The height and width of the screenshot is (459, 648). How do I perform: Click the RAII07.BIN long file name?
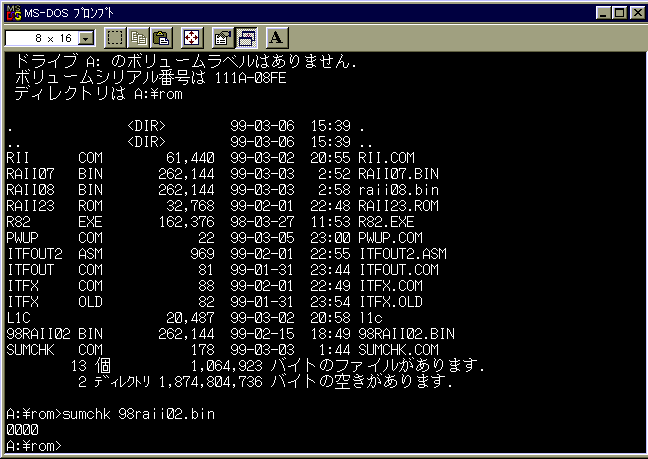pos(398,174)
